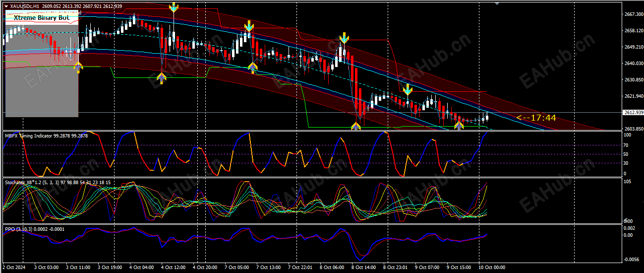
Task: Click the 8 Oct 14:00 time label
Action: tap(364, 268)
